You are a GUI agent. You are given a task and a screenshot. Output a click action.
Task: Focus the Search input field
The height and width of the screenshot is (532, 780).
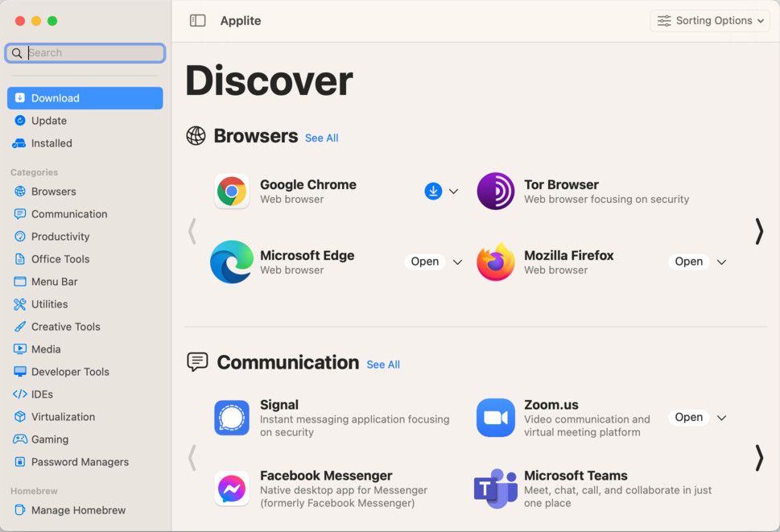[85, 53]
